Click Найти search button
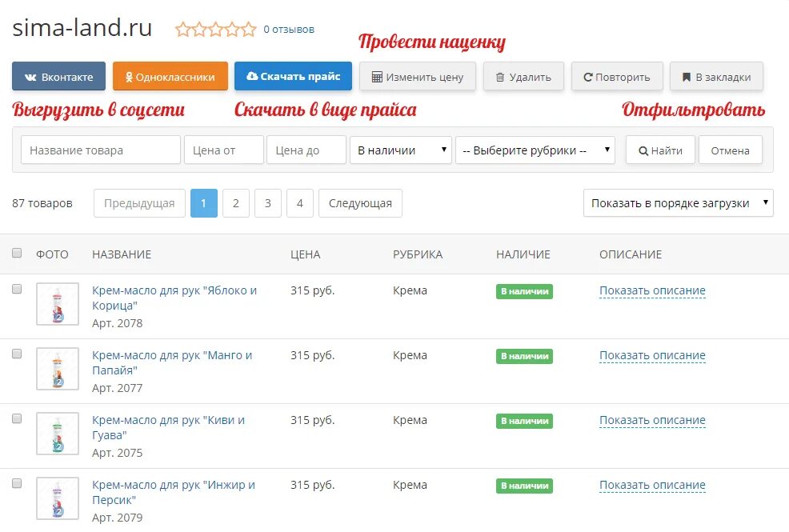 pyautogui.click(x=660, y=150)
